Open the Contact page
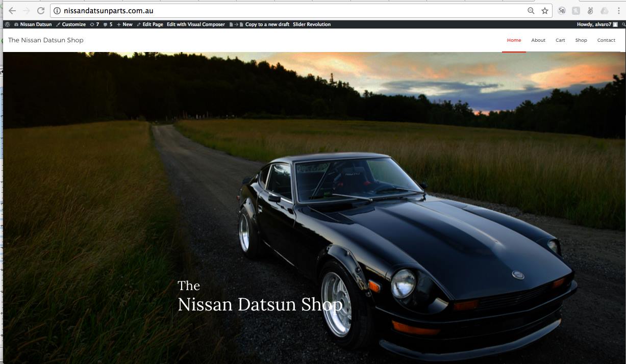The height and width of the screenshot is (364, 626). click(x=606, y=40)
